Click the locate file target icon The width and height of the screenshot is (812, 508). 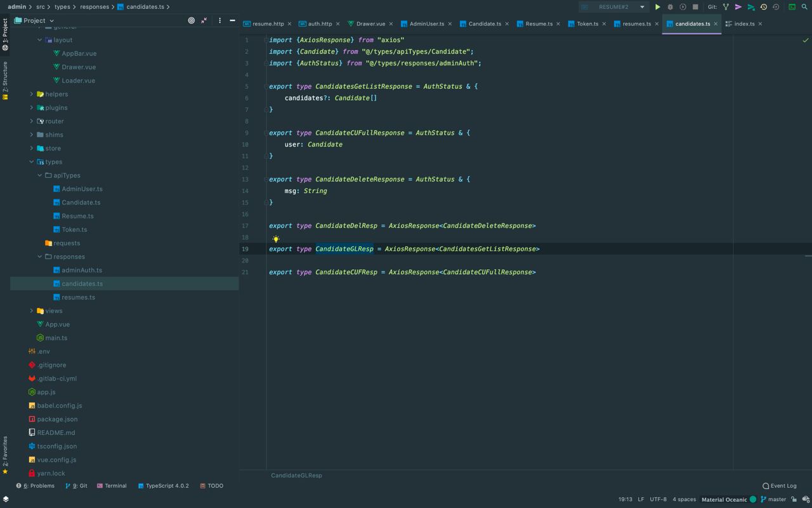point(191,20)
